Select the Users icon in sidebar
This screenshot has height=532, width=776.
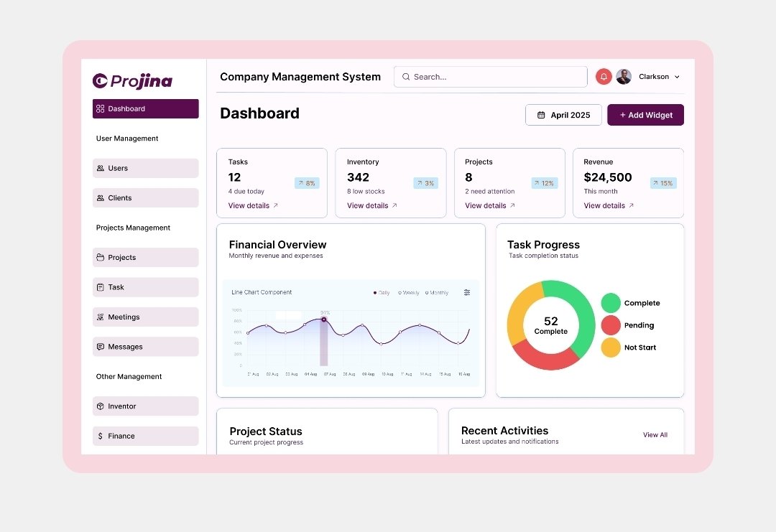coord(101,168)
